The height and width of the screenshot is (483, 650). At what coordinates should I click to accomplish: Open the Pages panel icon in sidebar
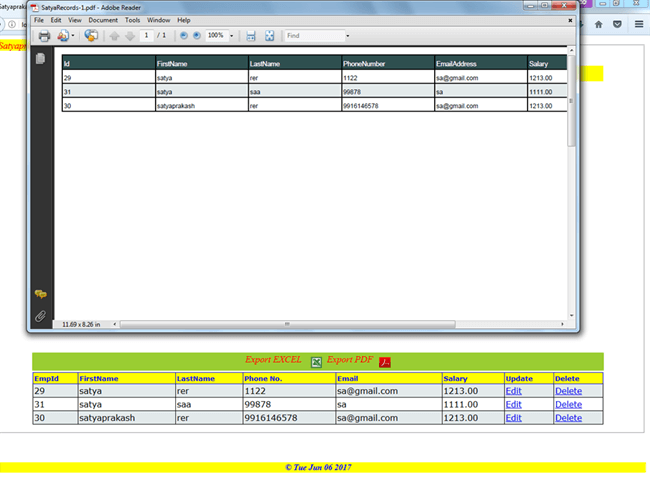click(x=40, y=58)
